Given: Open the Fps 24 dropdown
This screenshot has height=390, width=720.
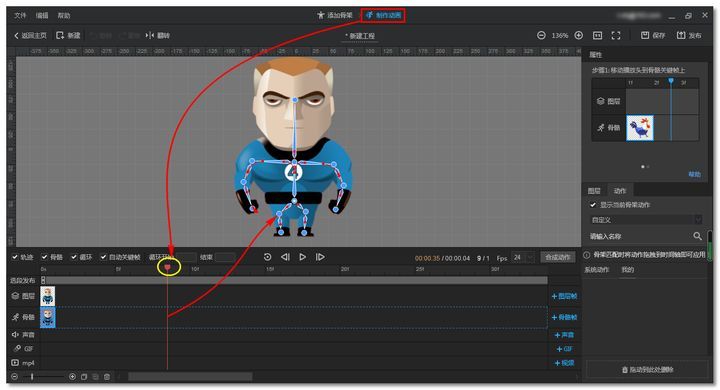Looking at the screenshot, I should click(524, 258).
